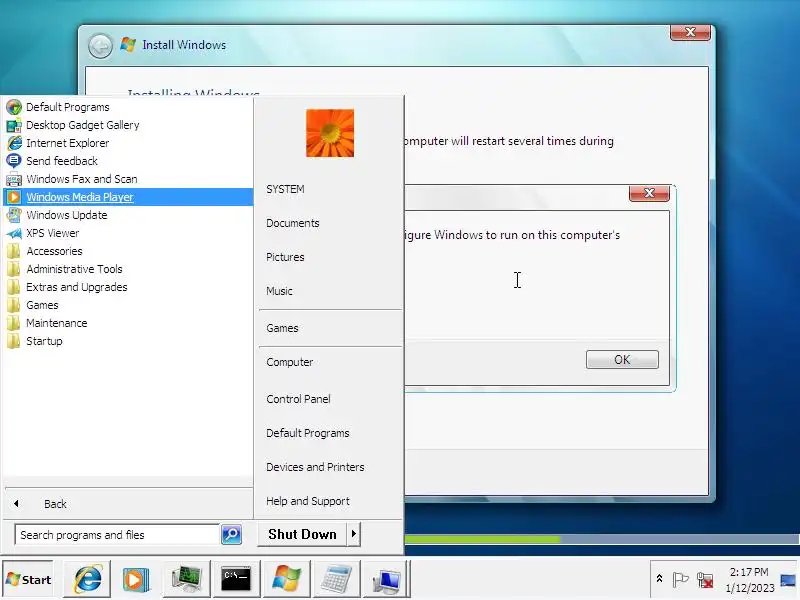Open Documents from Start menu
This screenshot has height=600, width=800.
tap(292, 223)
